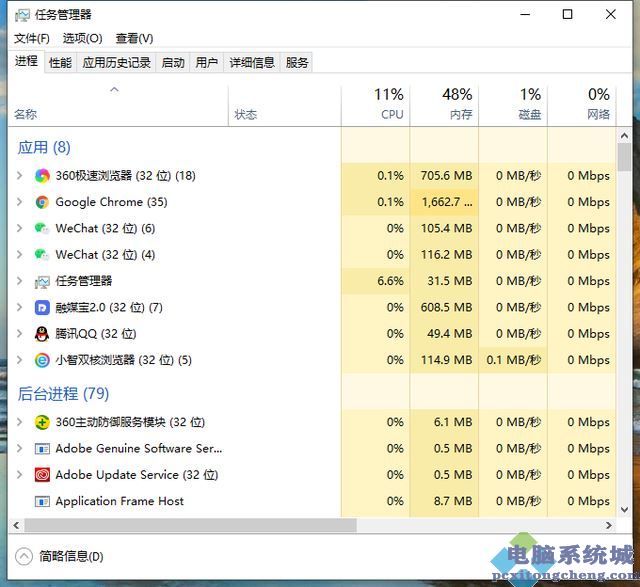Click 简略信息(D) to collapse details
The image size is (640, 587).
click(x=71, y=556)
